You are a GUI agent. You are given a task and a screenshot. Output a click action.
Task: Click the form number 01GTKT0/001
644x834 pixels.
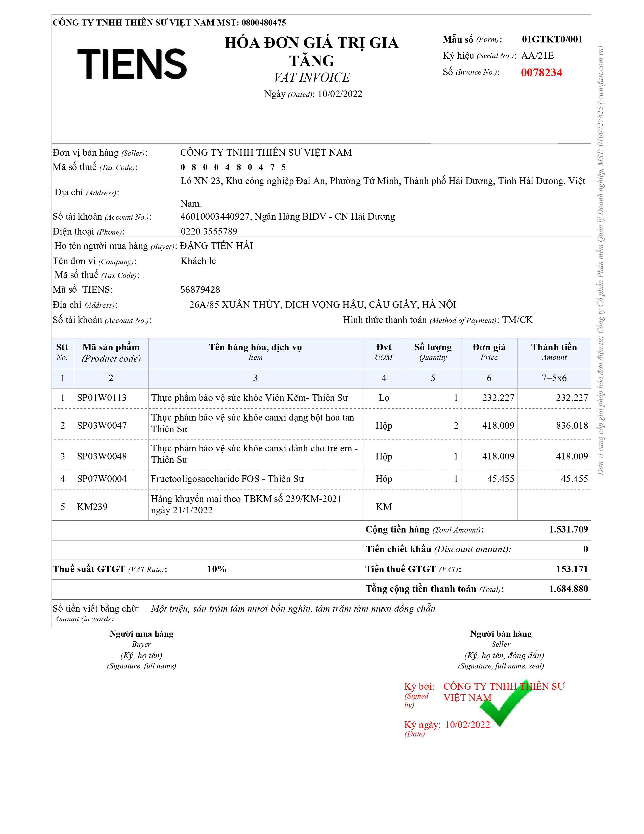tap(552, 39)
